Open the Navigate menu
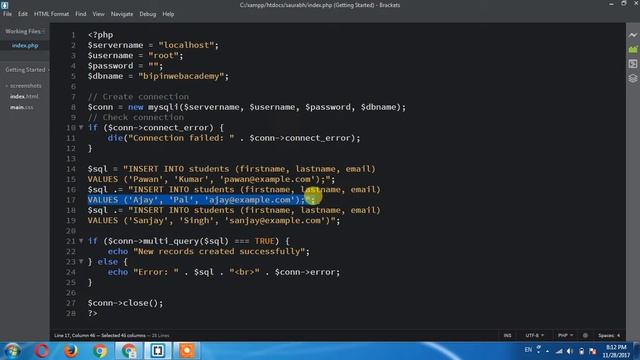The width and height of the screenshot is (640, 360). click(x=122, y=14)
